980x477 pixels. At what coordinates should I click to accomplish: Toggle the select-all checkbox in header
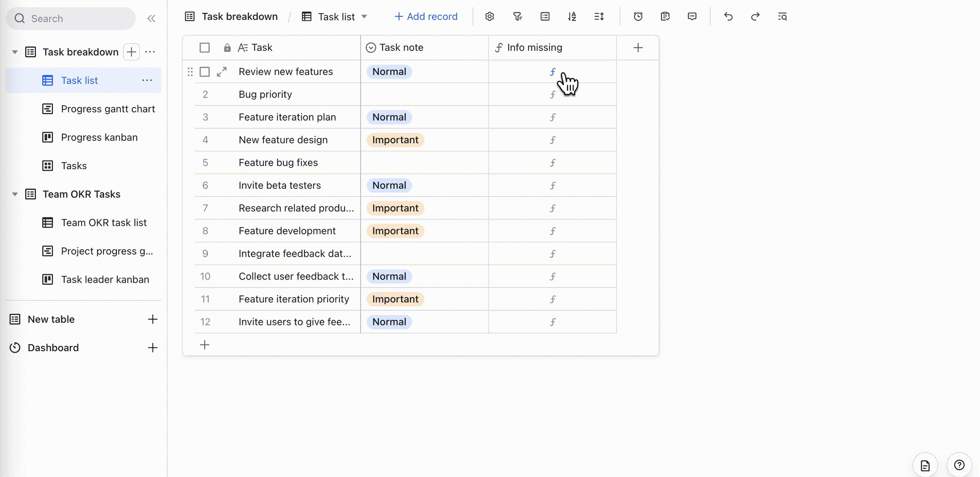click(204, 48)
